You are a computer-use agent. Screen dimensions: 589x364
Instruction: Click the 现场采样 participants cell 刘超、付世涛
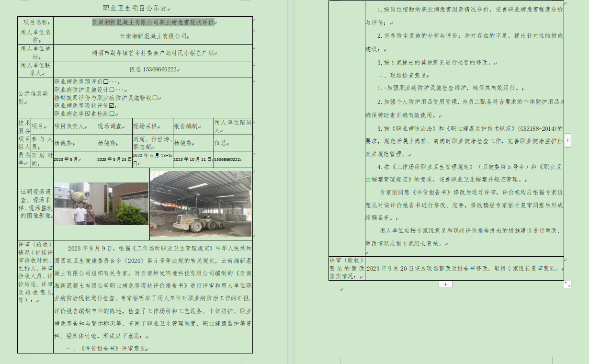pos(152,143)
